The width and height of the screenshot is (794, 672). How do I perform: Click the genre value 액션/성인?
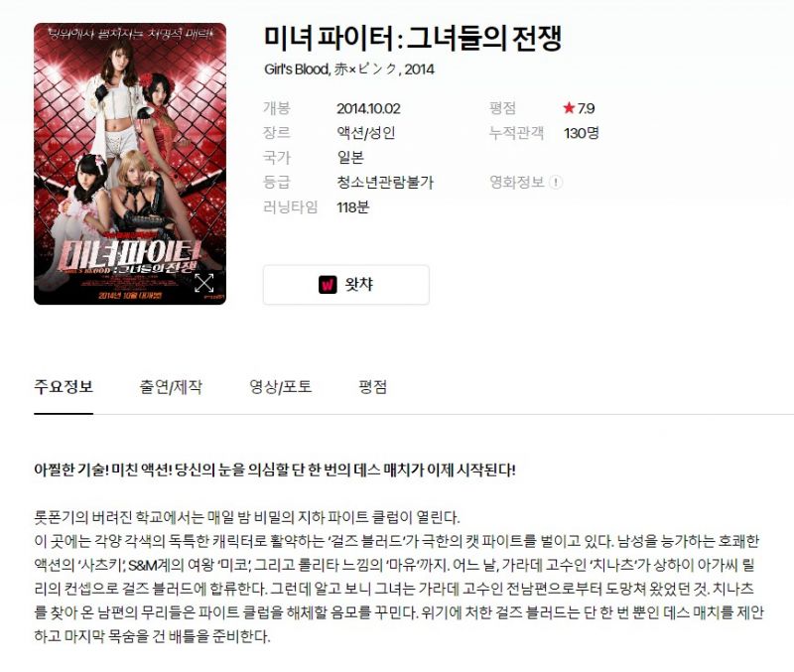tap(365, 133)
